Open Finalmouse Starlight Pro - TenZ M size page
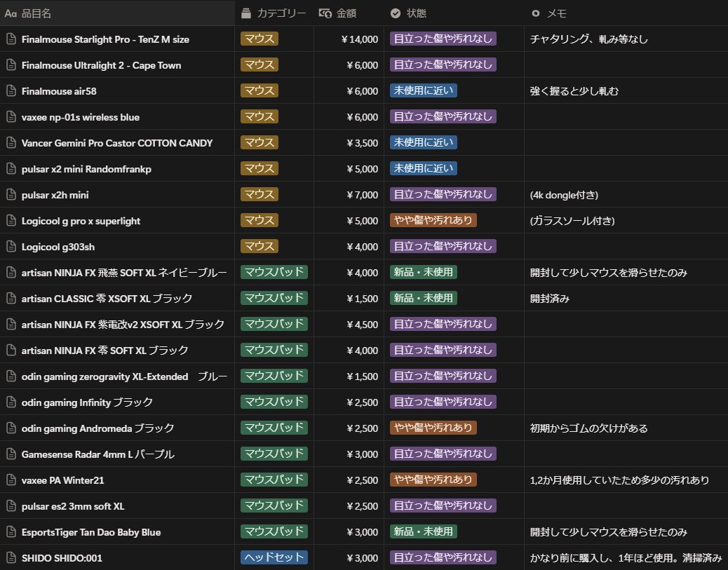Screen dimensions: 728x570 tap(105, 39)
